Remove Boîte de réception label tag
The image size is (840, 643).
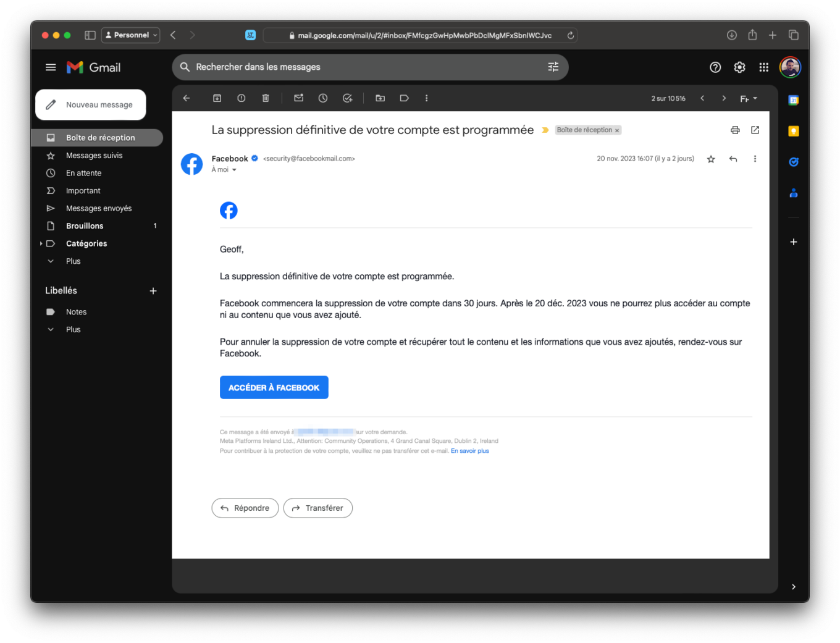(x=616, y=130)
